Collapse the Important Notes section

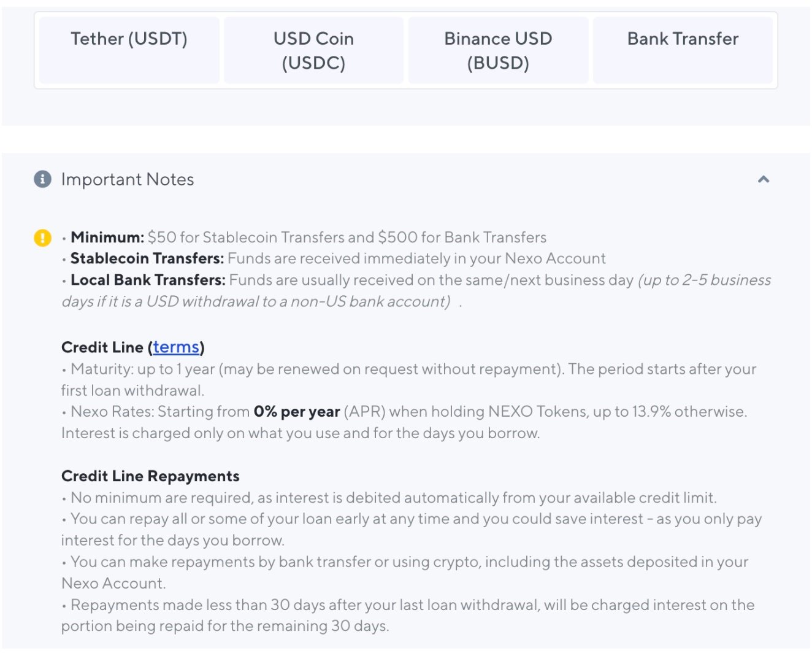pos(764,179)
